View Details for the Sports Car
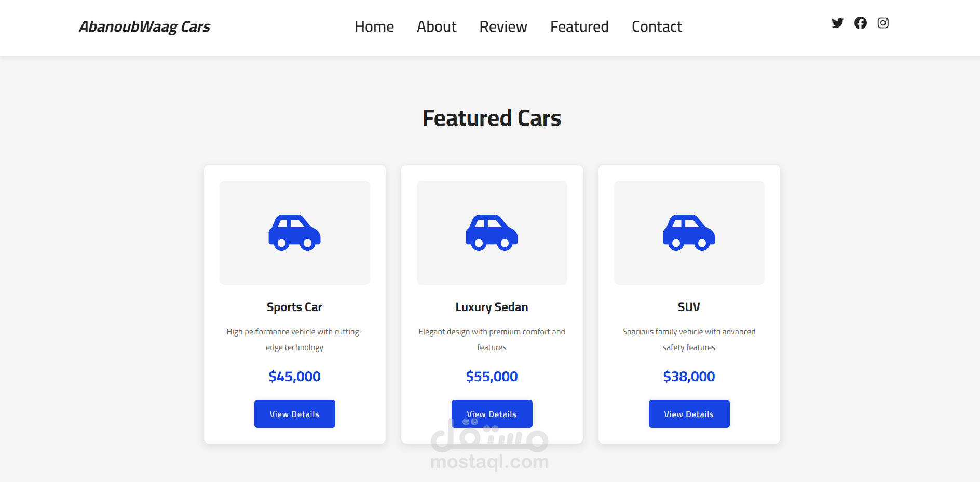Image resolution: width=980 pixels, height=482 pixels. tap(294, 414)
